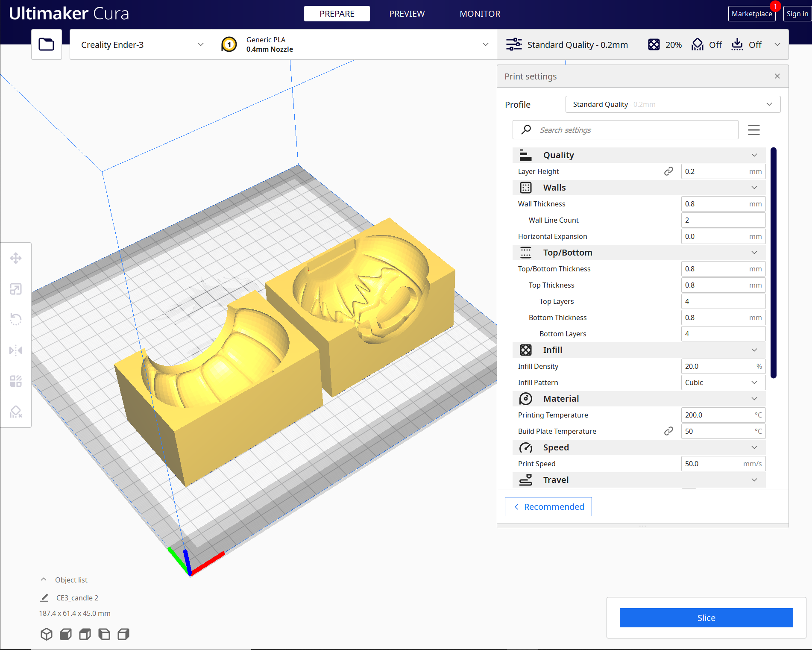Select the Mirror tool in left toolbar
Image resolution: width=812 pixels, height=650 pixels.
tap(16, 350)
